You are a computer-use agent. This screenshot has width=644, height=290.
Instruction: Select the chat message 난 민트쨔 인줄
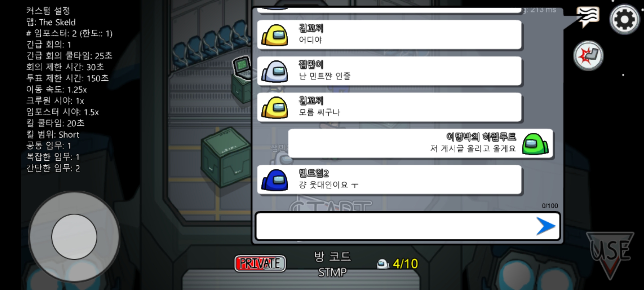[x=389, y=71]
